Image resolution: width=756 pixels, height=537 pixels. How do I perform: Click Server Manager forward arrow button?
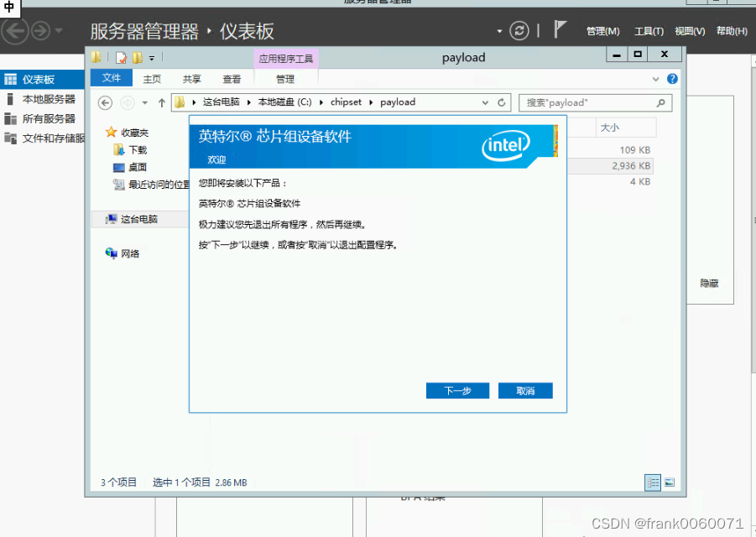40,31
